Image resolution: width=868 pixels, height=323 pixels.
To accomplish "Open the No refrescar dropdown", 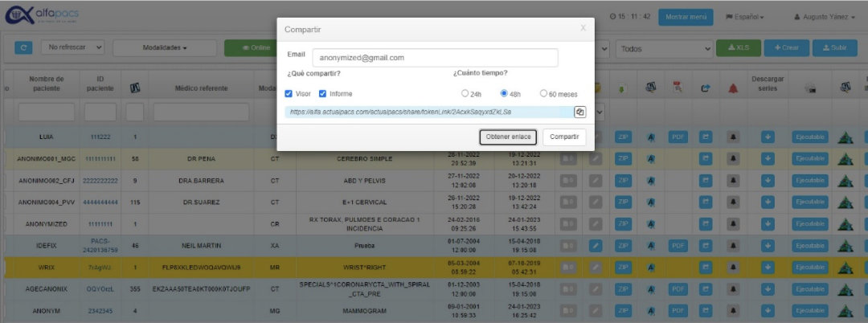I will coord(73,48).
